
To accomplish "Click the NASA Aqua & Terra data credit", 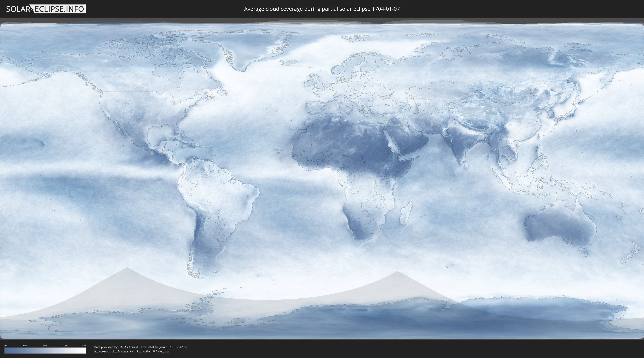I will pyautogui.click(x=140, y=347).
